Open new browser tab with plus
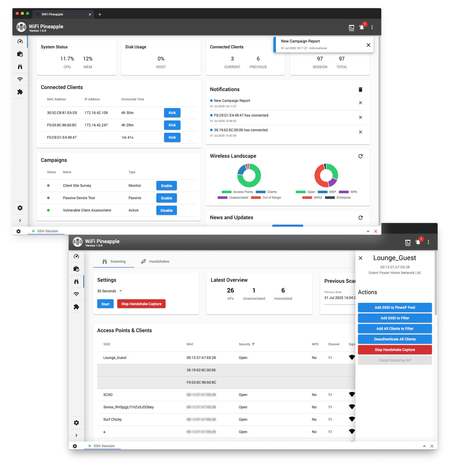Screen dimensions: 450x476 click(100, 14)
